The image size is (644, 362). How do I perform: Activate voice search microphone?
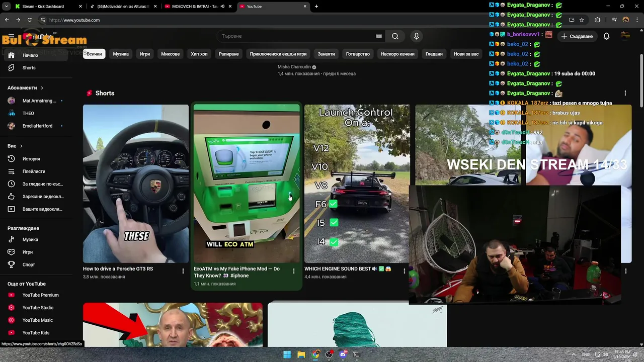click(416, 36)
